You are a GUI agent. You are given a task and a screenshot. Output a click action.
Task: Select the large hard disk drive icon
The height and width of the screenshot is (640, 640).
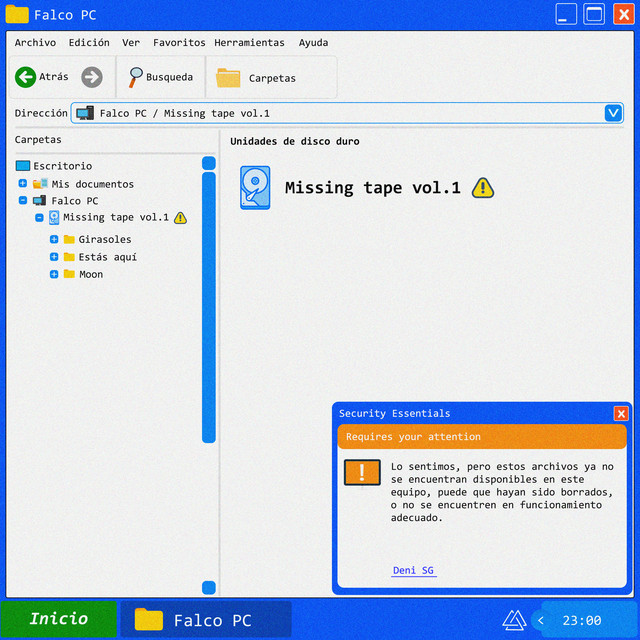click(255, 188)
